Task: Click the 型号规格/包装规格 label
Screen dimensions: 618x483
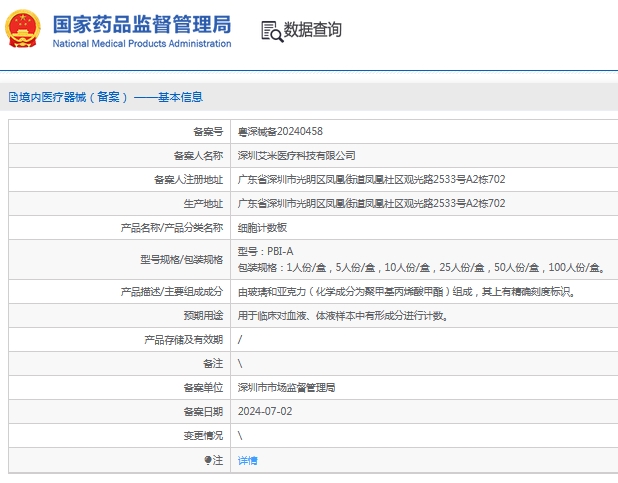Action: tap(181, 259)
